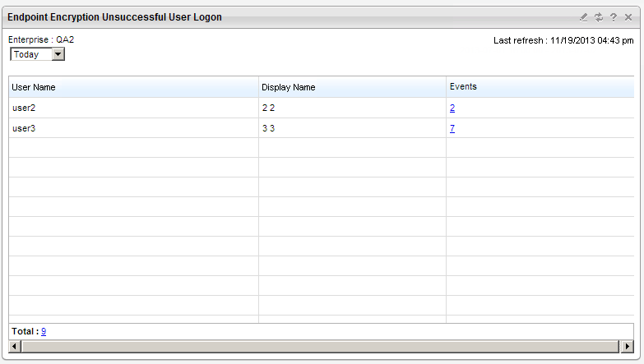Sort by the Display Name column header
This screenshot has height=364, width=644.
(288, 87)
